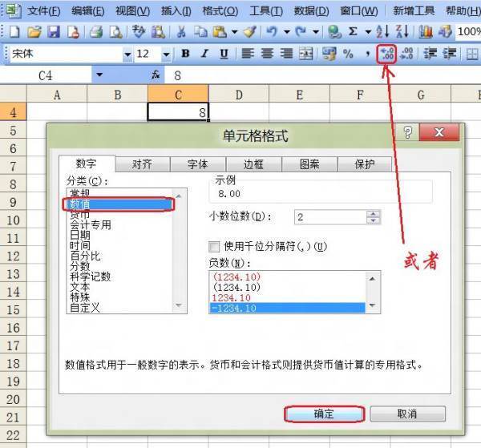The height and width of the screenshot is (448, 481).
Task: Switch to the 字体 tab
Action: click(x=198, y=164)
